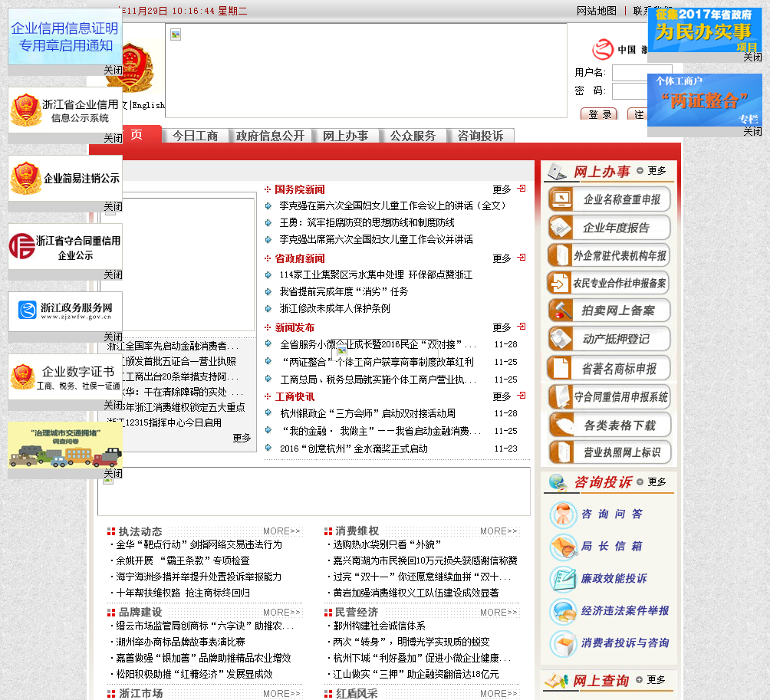The height and width of the screenshot is (700, 770).
Task: Open 农民专业合作社申报备案 button
Action: pyautogui.click(x=609, y=283)
